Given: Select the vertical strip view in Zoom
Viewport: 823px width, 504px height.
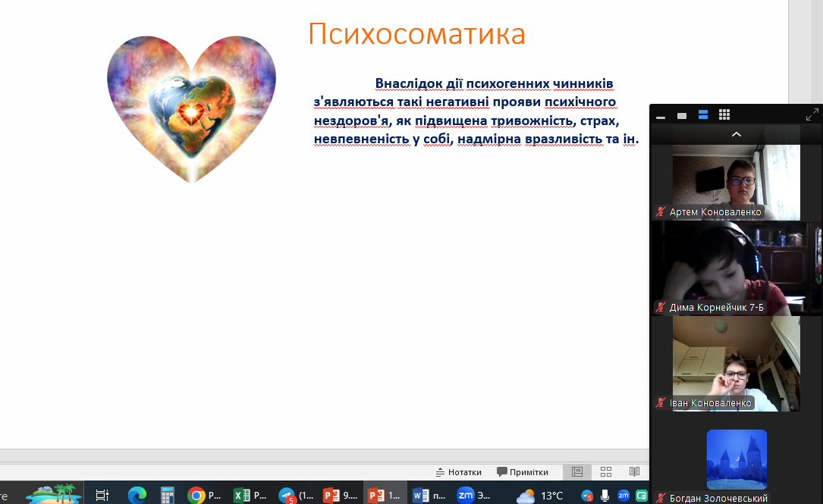Looking at the screenshot, I should tap(703, 115).
